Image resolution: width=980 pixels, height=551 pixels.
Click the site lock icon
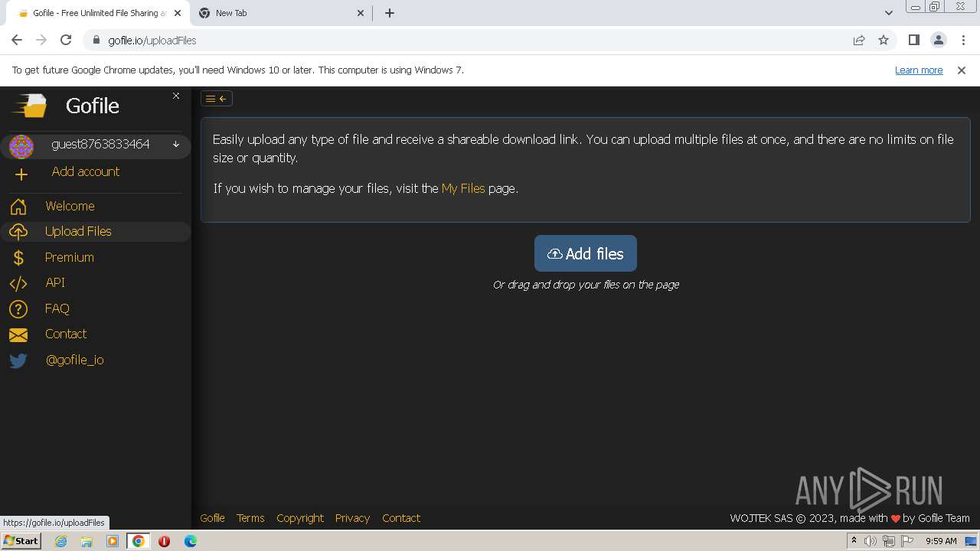[96, 41]
